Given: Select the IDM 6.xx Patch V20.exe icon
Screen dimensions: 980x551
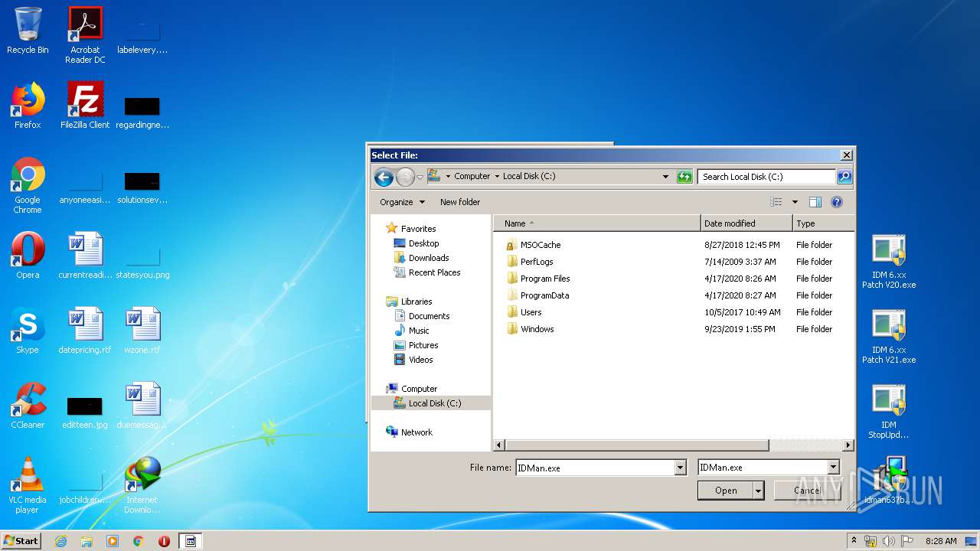Looking at the screenshot, I should click(889, 262).
